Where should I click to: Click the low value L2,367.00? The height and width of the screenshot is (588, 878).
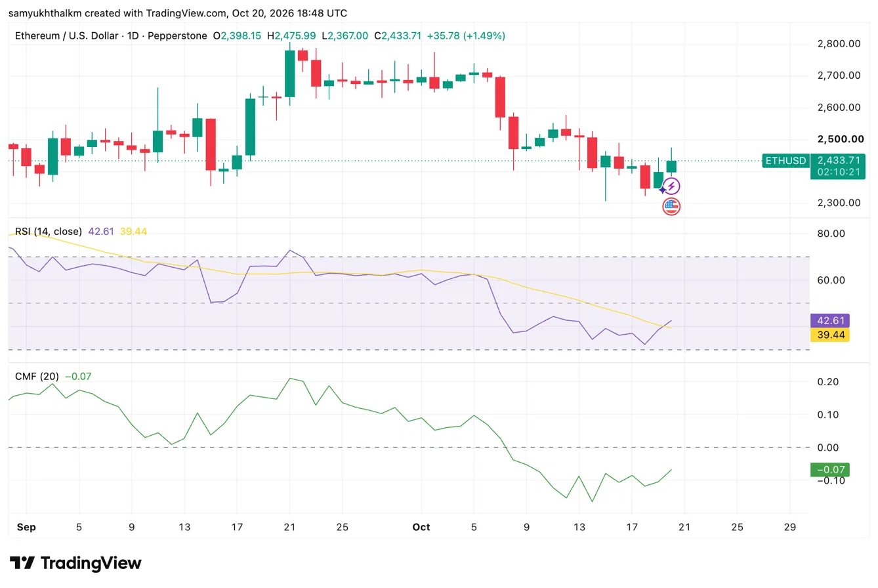point(345,35)
